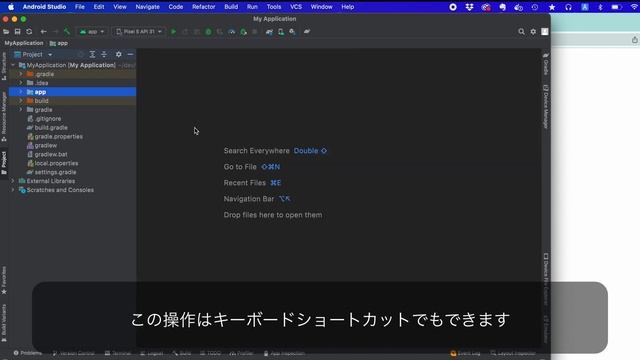Viewport: 640px width, 360px height.
Task: Open the app run configuration dropdown
Action: pyautogui.click(x=92, y=31)
